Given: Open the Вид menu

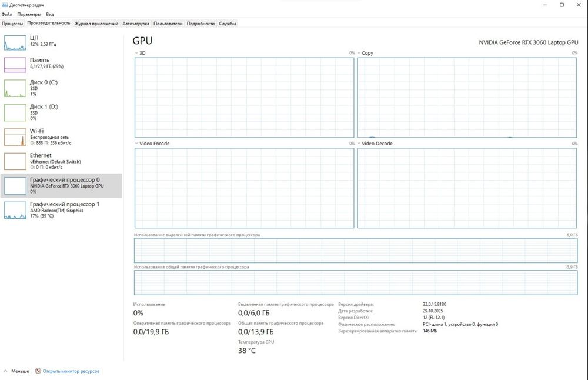Looking at the screenshot, I should click(x=50, y=14).
